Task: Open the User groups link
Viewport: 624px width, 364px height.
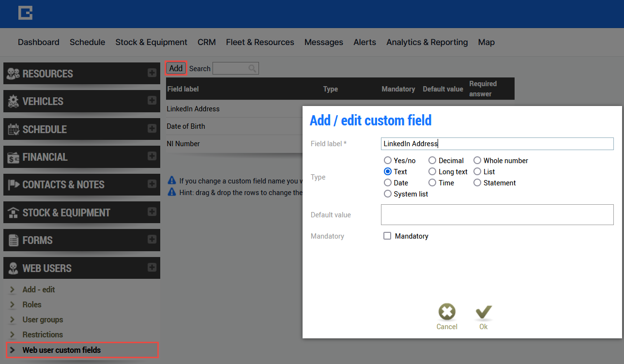Action: click(43, 319)
